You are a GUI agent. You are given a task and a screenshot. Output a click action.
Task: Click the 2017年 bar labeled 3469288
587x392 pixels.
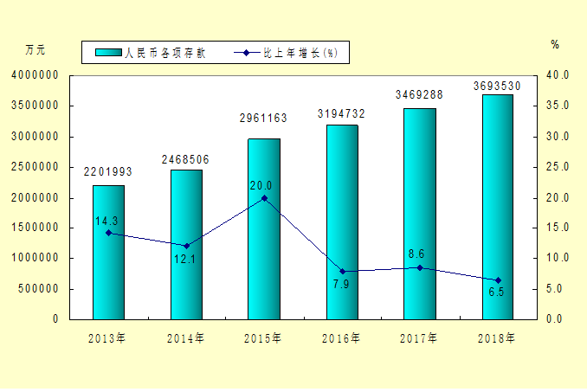coord(420,214)
